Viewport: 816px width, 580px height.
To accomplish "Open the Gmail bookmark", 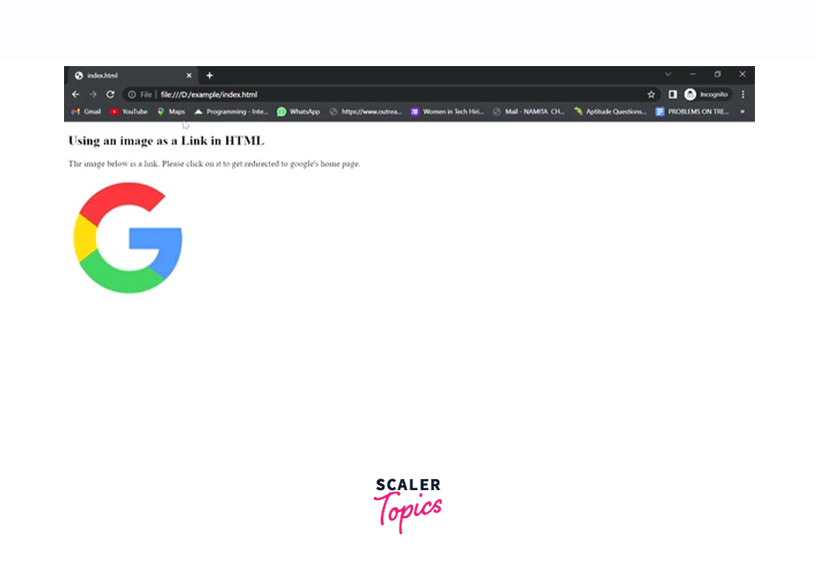I will click(86, 111).
